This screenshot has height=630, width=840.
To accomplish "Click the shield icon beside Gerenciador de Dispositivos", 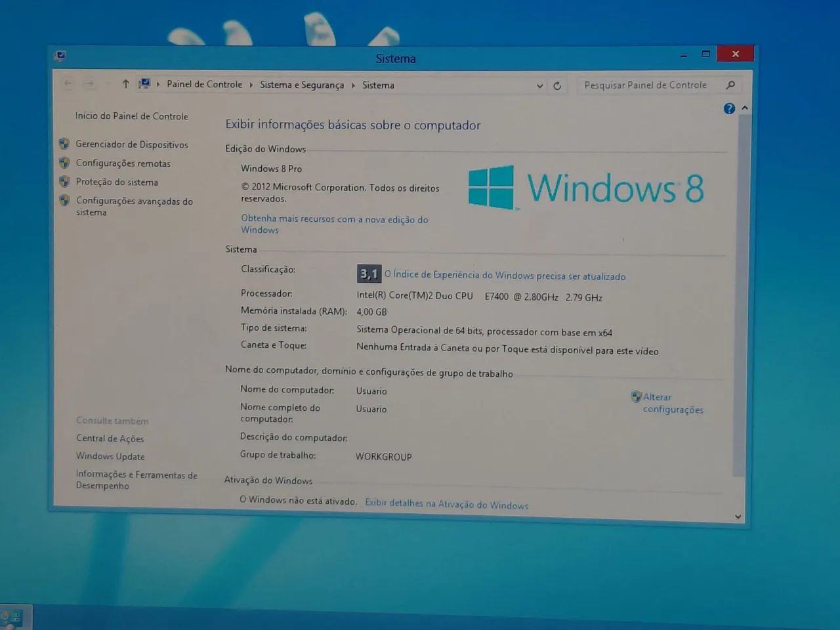I will (64, 144).
